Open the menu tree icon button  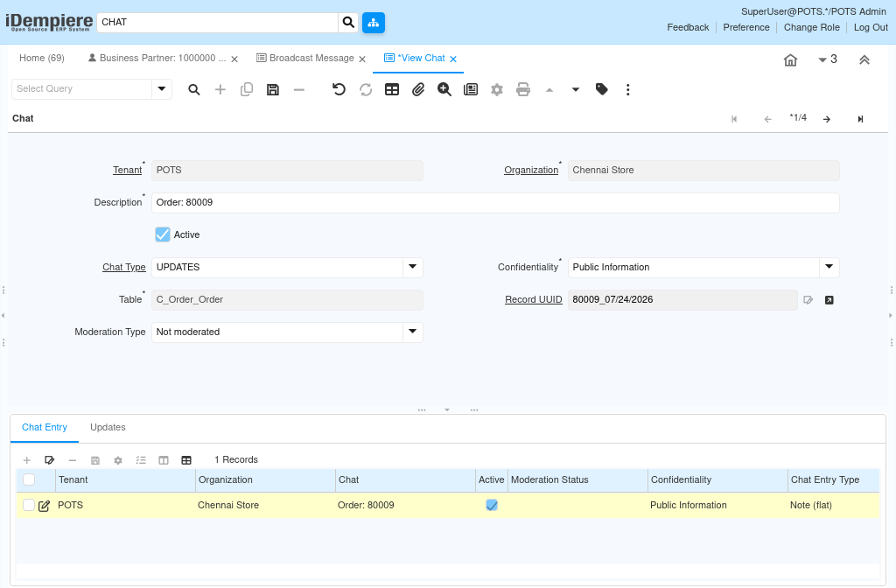point(373,22)
